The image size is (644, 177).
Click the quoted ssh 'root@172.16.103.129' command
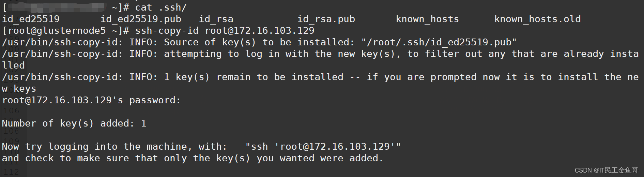tap(323, 147)
